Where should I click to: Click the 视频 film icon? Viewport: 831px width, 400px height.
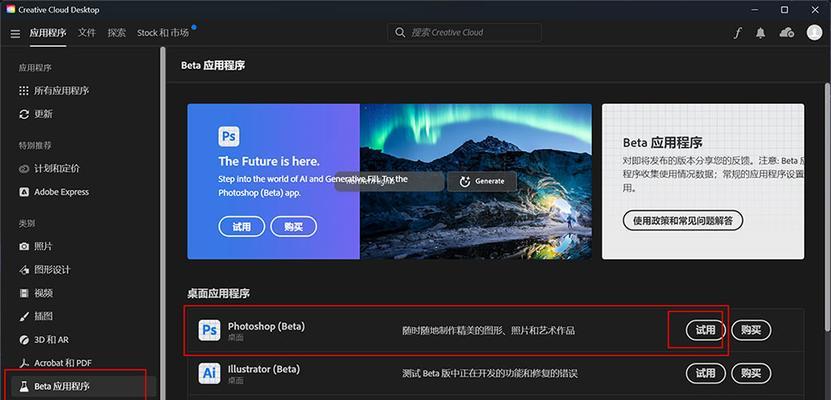(x=24, y=293)
